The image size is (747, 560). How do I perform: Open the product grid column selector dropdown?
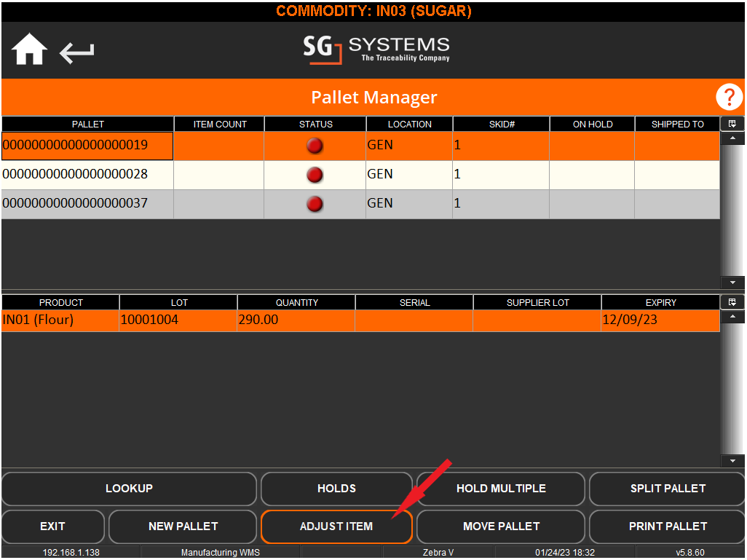[732, 301]
